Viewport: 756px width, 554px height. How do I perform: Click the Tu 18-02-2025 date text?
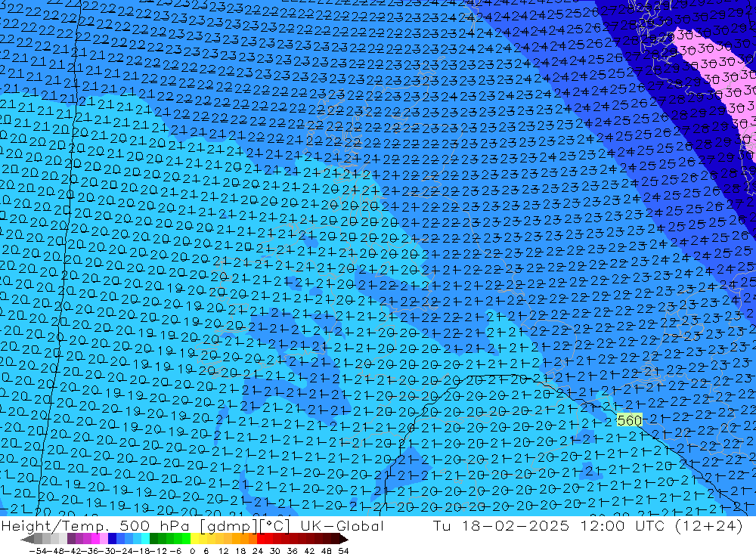tap(501, 525)
